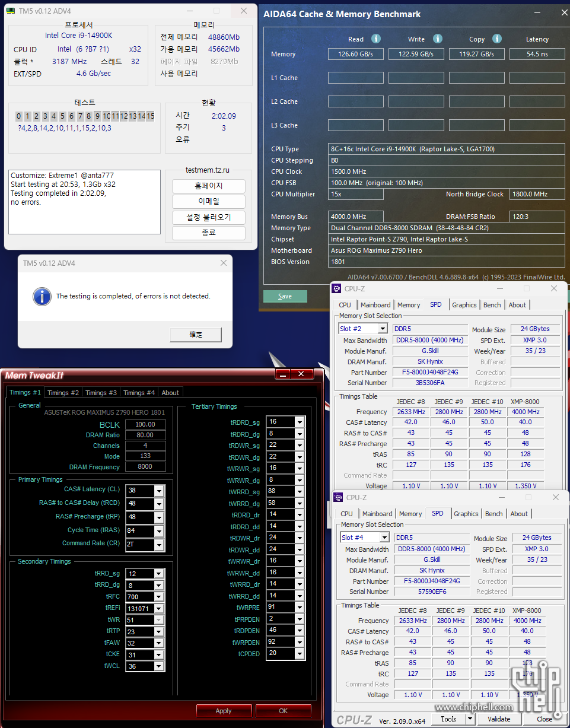
Task: Click OK in Mem TweakIt
Action: click(284, 711)
